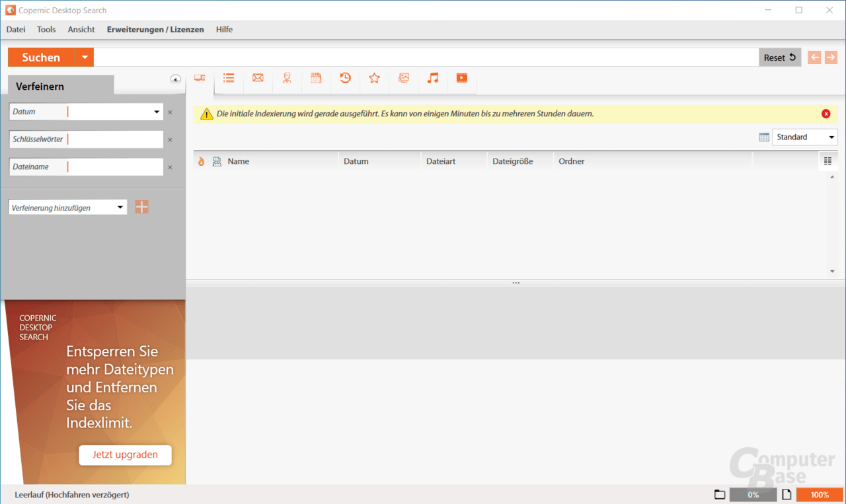Sort results by Name column
This screenshot has height=504, width=846.
pyautogui.click(x=239, y=161)
